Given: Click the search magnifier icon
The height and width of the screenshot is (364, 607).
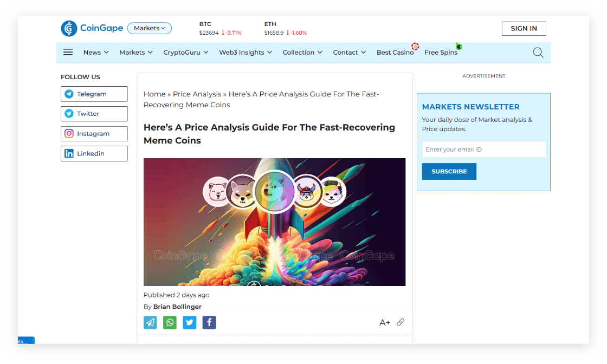Looking at the screenshot, I should tap(538, 53).
